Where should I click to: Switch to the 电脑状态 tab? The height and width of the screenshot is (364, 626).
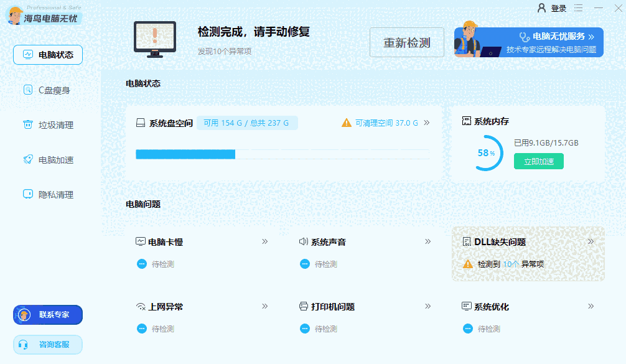[48, 55]
